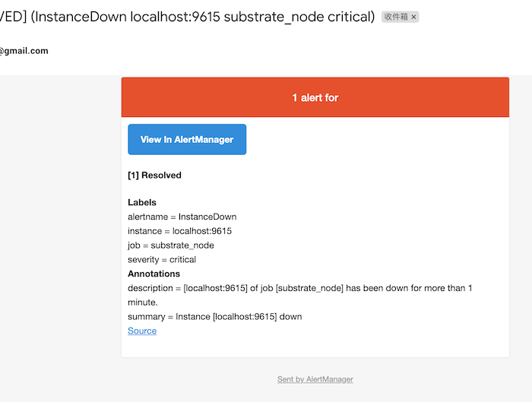Click the 收件箱 inbox label chip
Image resolution: width=532 pixels, height=402 pixels.
396,17
